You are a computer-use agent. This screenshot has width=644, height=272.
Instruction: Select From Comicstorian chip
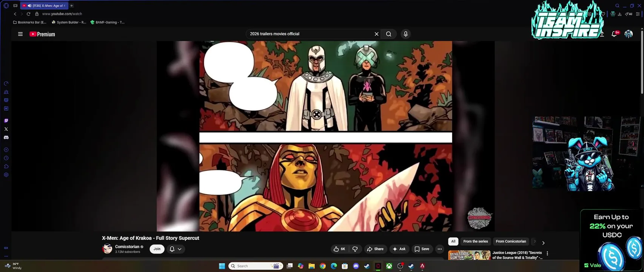point(511,241)
